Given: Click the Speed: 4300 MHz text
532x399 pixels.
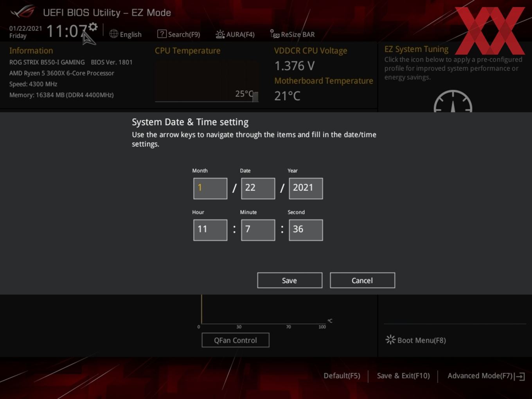Looking at the screenshot, I should pos(33,84).
